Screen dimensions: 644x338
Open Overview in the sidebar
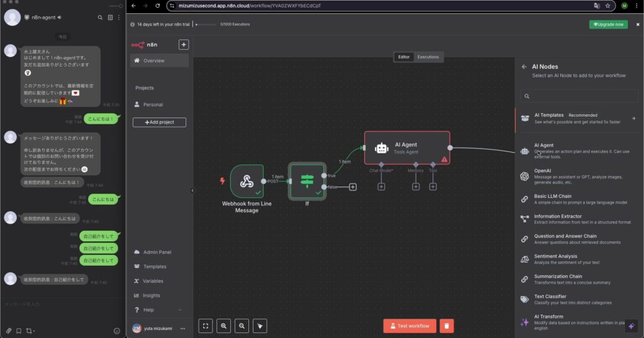tap(160, 61)
